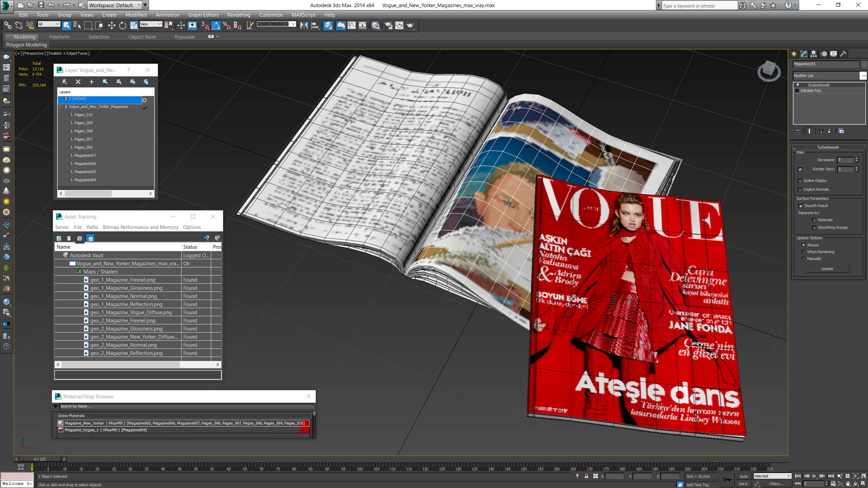The height and width of the screenshot is (488, 868).
Task: Toggle selection lock padlock in status bar
Action: coord(586,476)
